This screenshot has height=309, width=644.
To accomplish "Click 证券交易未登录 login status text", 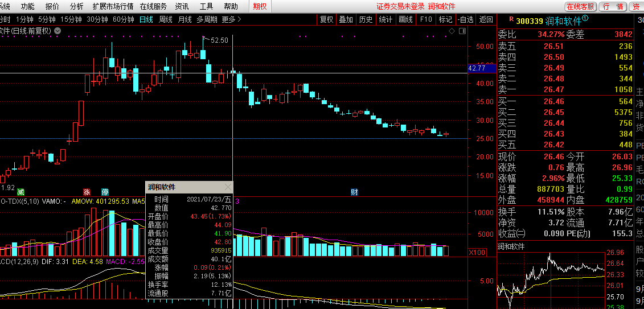I will [x=400, y=7].
